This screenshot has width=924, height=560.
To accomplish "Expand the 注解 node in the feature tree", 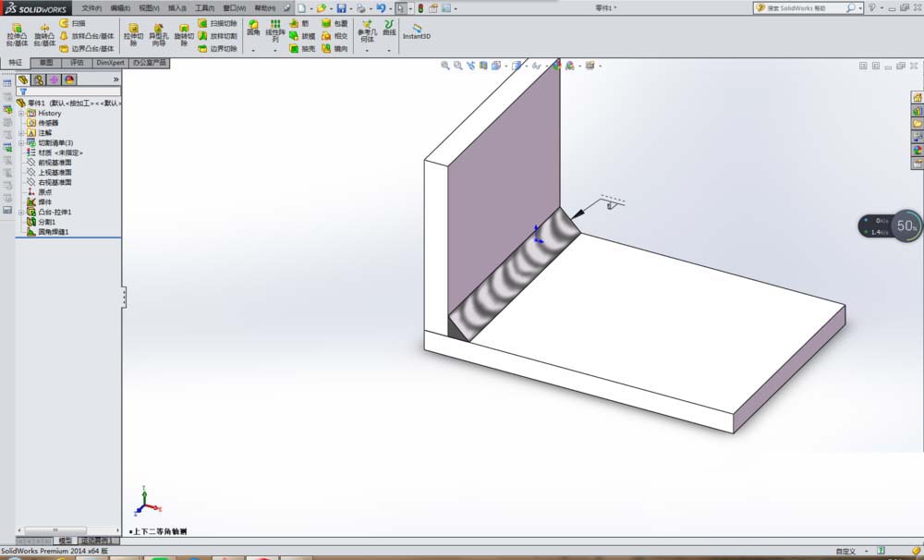I will click(21, 133).
